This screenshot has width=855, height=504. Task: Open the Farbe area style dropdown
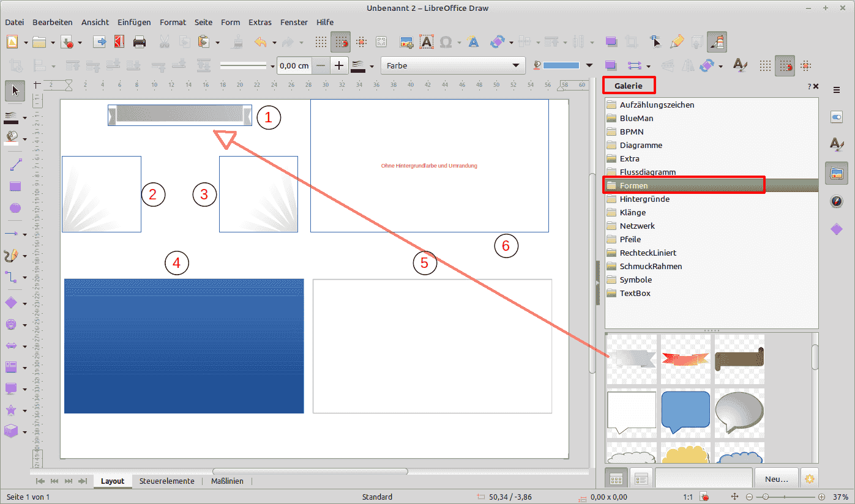tap(515, 65)
